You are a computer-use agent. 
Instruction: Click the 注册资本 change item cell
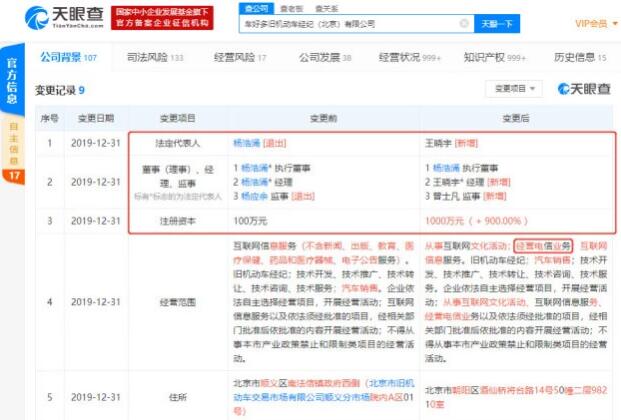pos(178,221)
